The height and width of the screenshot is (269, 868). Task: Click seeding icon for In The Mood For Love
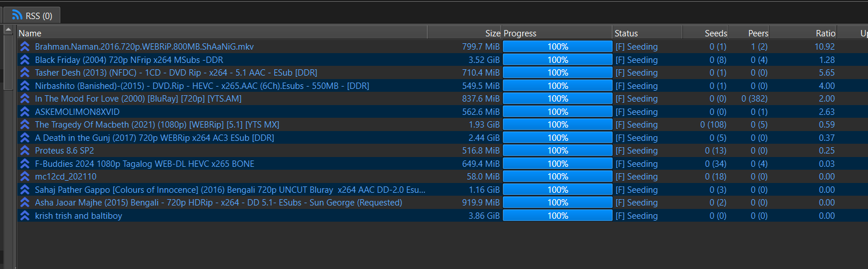[25, 99]
